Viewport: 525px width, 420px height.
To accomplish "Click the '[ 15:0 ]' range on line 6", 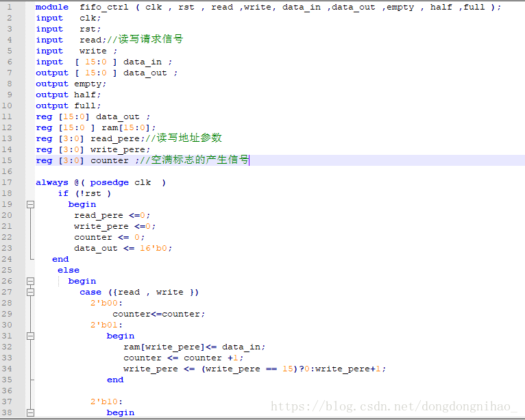I will (x=96, y=62).
